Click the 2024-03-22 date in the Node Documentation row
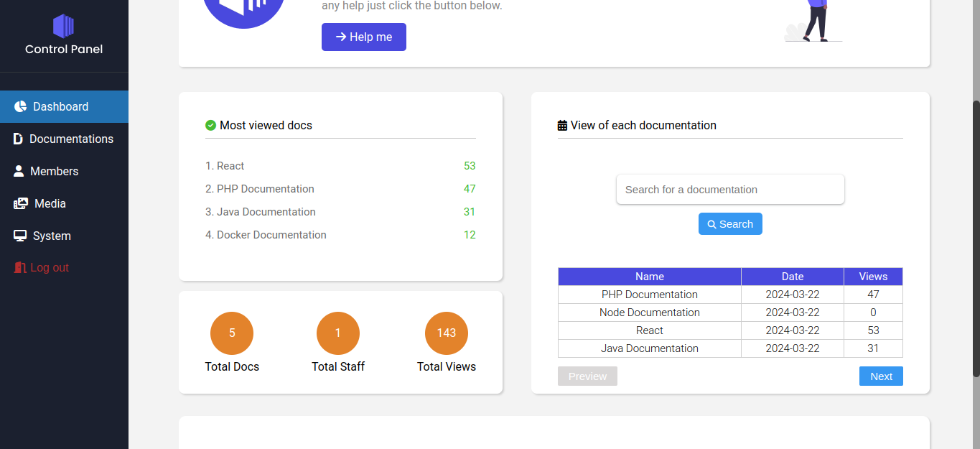The height and width of the screenshot is (449, 980). click(x=793, y=313)
